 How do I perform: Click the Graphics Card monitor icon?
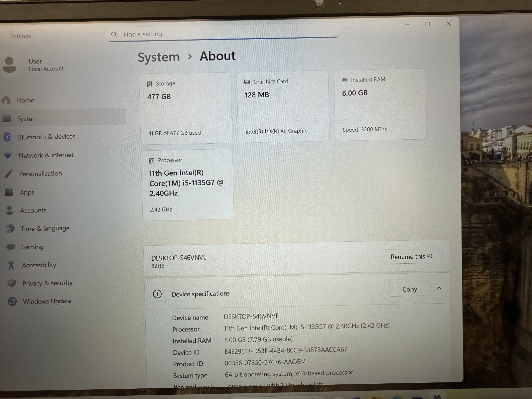point(247,82)
